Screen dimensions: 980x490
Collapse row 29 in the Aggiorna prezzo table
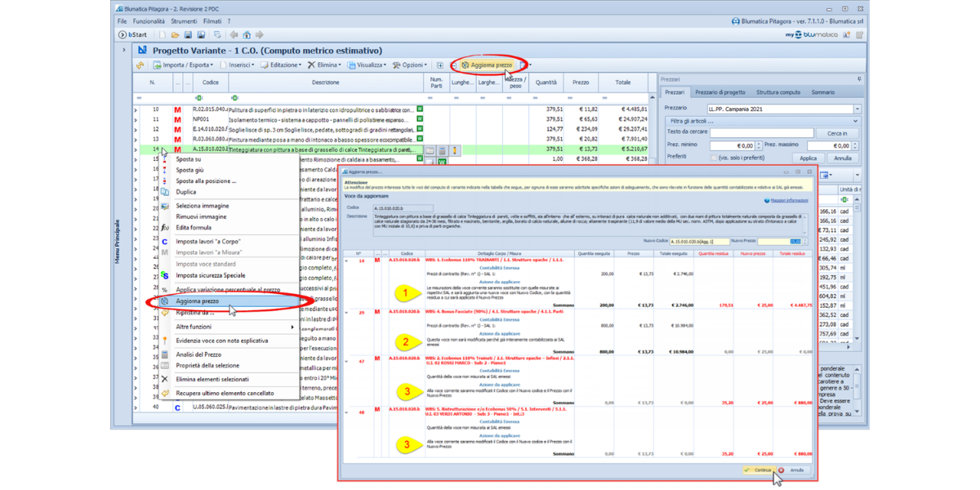[x=347, y=312]
